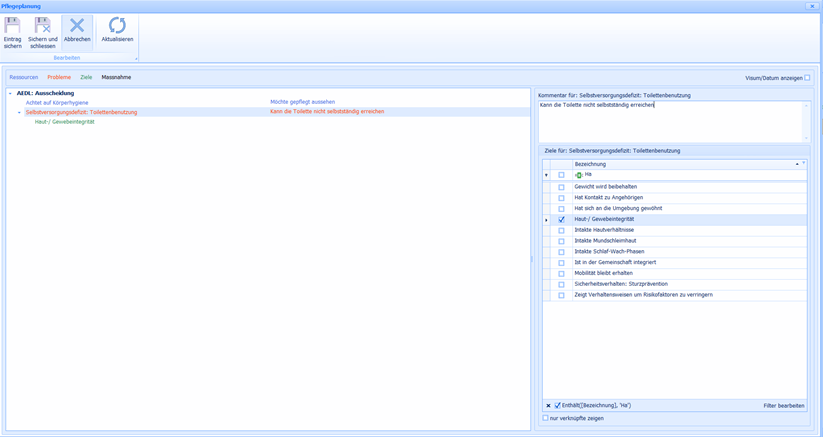Collapse the Selbstversorgungsdefizit: Toilettenbenutzung node
The width and height of the screenshot is (823, 437).
(x=19, y=112)
